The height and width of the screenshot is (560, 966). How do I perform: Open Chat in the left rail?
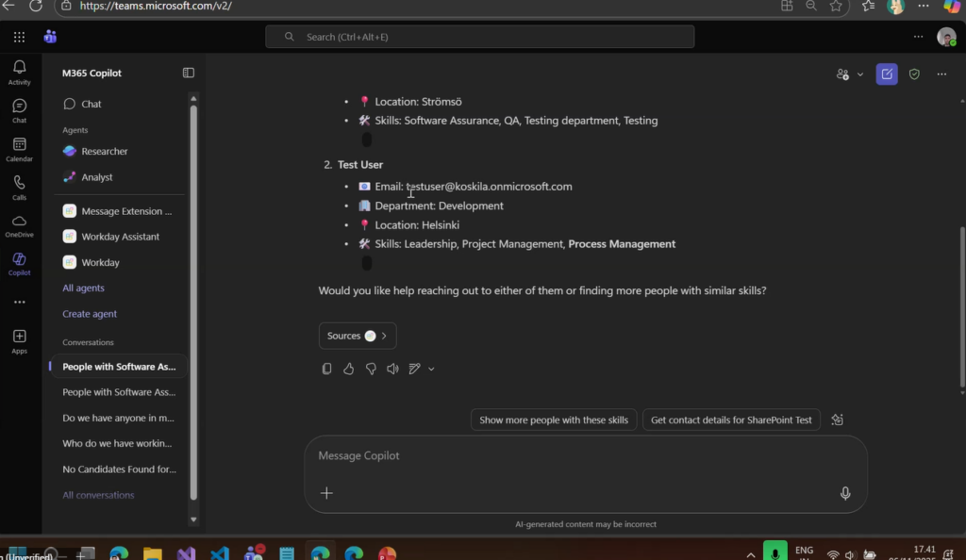(19, 110)
